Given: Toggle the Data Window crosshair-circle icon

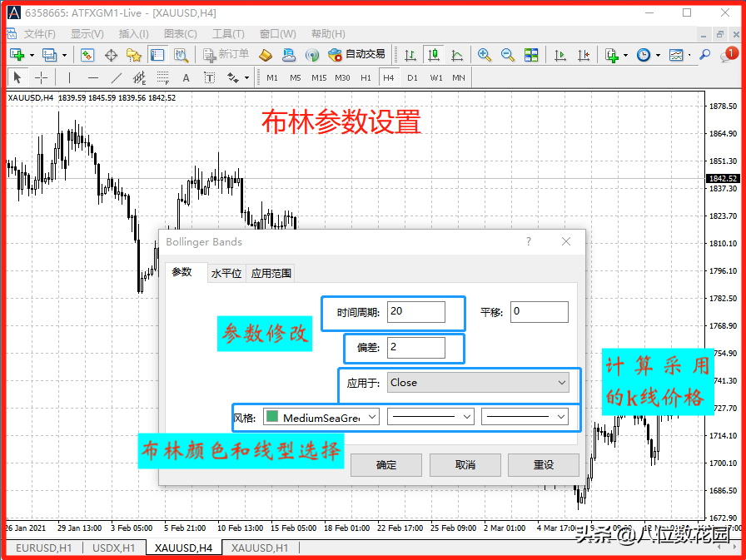Looking at the screenshot, I should 111,55.
